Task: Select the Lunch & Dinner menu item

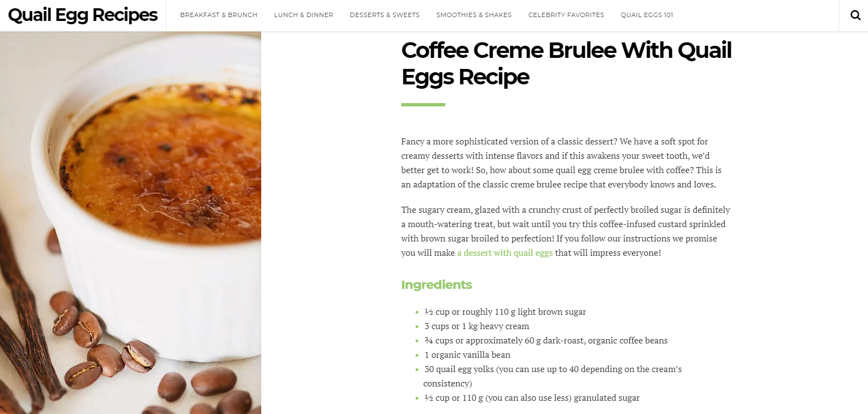Action: 304,15
